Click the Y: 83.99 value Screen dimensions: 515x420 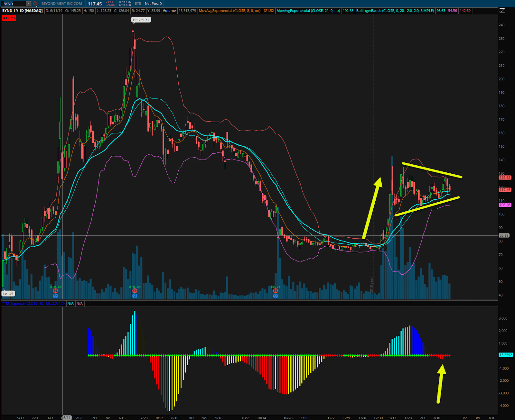coord(154,11)
